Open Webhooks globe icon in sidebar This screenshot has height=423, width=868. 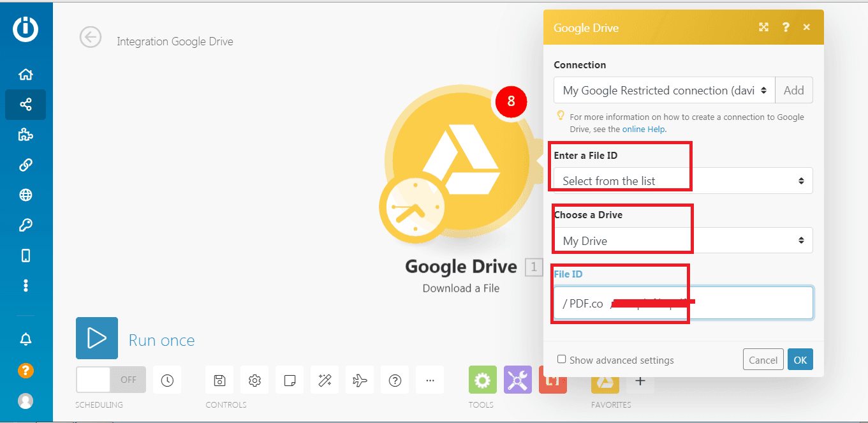pyautogui.click(x=26, y=195)
